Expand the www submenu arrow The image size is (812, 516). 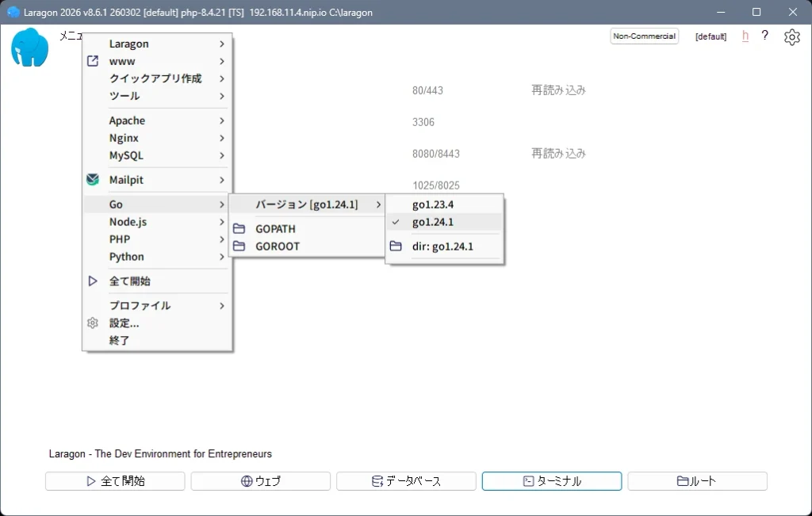pos(222,61)
